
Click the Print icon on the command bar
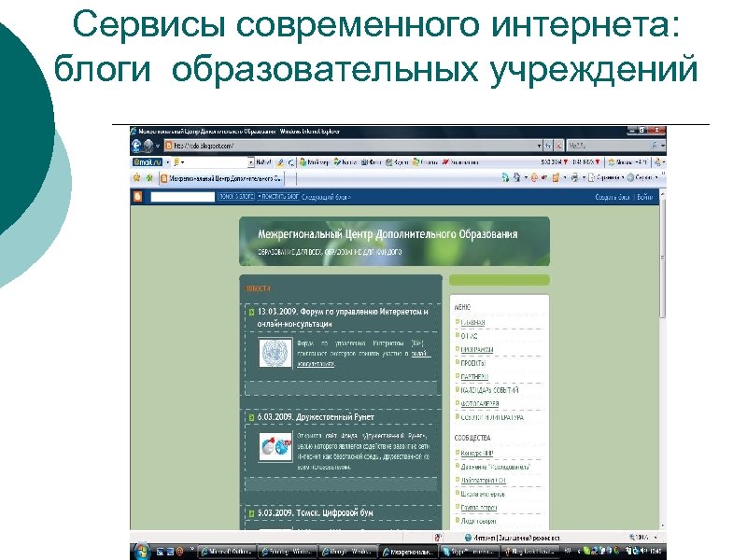point(572,177)
